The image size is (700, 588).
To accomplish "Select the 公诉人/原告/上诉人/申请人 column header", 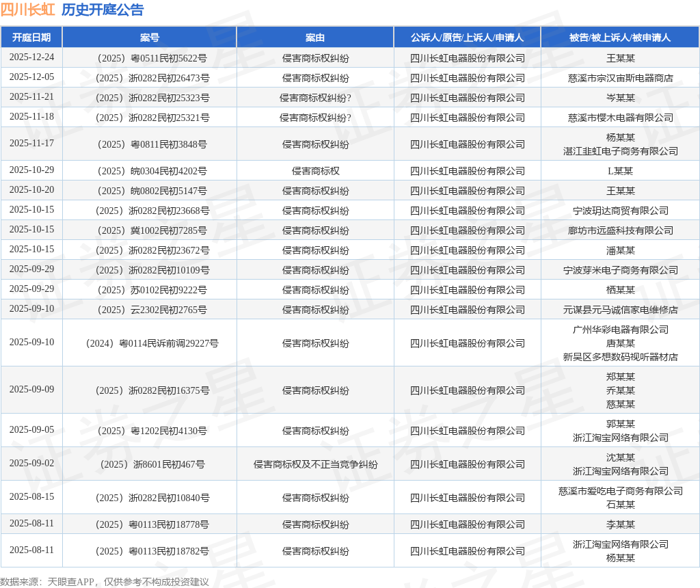I will pos(468,38).
